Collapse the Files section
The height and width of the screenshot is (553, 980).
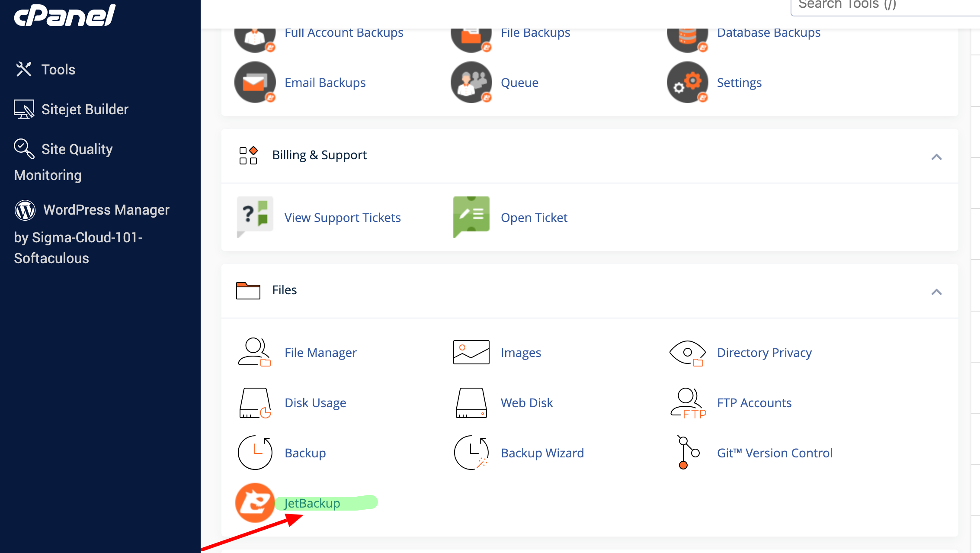936,292
